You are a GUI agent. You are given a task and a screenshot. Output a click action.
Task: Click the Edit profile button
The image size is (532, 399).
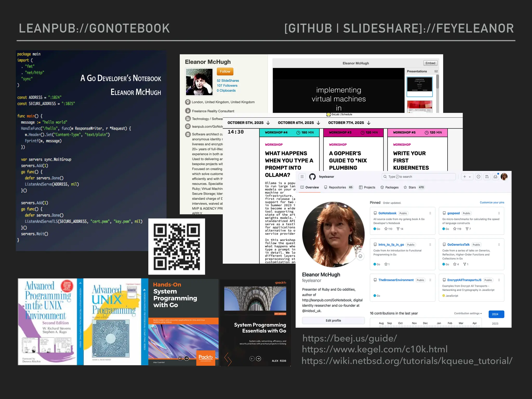[333, 321]
